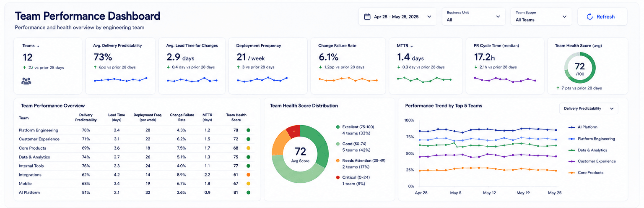Image resolution: width=644 pixels, height=208 pixels.
Task: Click the green Excellent legend dot
Action: [338, 127]
